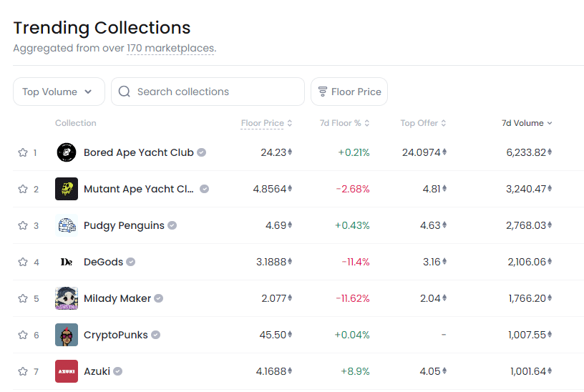Toggle star for Pudgy Penguins row
The width and height of the screenshot is (584, 392).
[23, 225]
